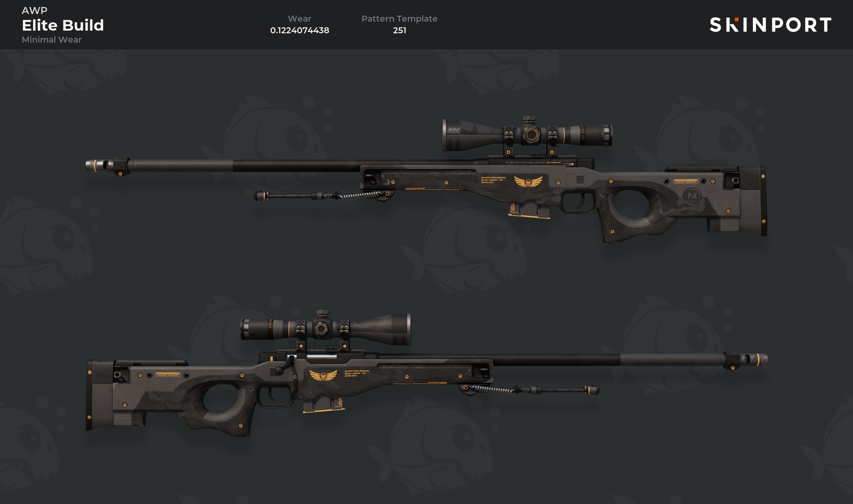
Task: Click the folded bipod on the lower rifle
Action: tap(529, 389)
